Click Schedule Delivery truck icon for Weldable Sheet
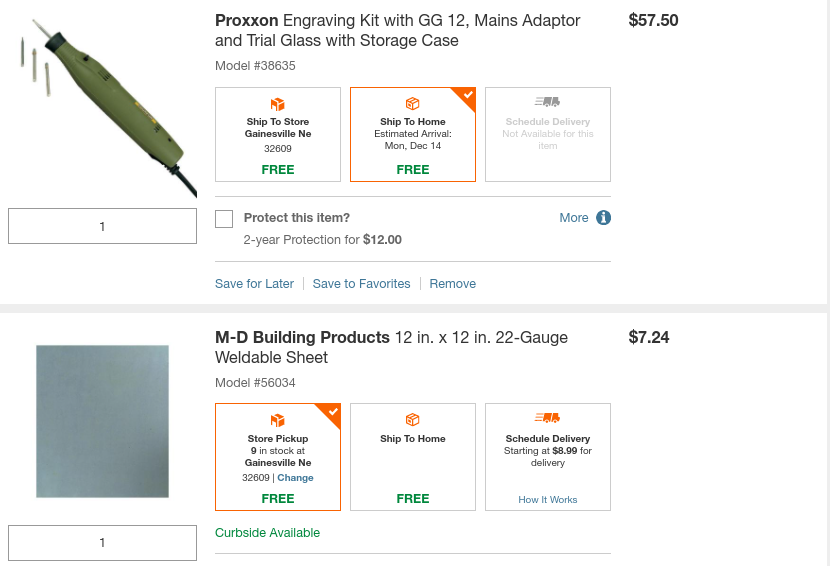 click(x=547, y=418)
